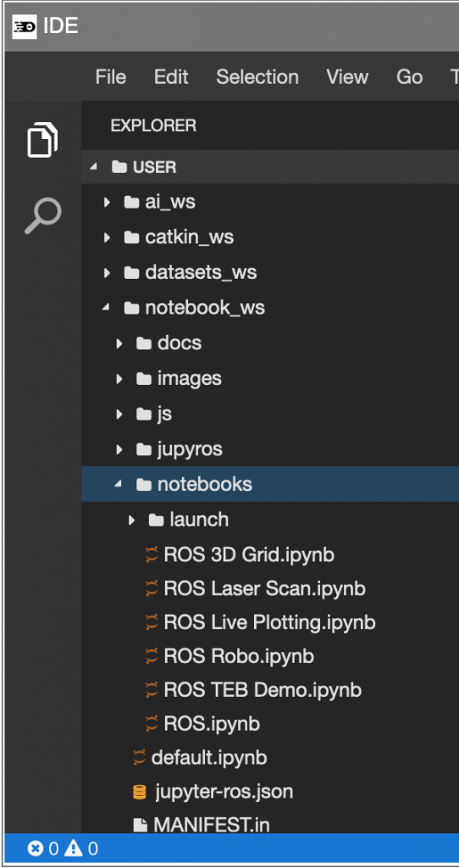Click the IDE logo icon in title bar
The height and width of the screenshot is (868, 459).
click(25, 26)
